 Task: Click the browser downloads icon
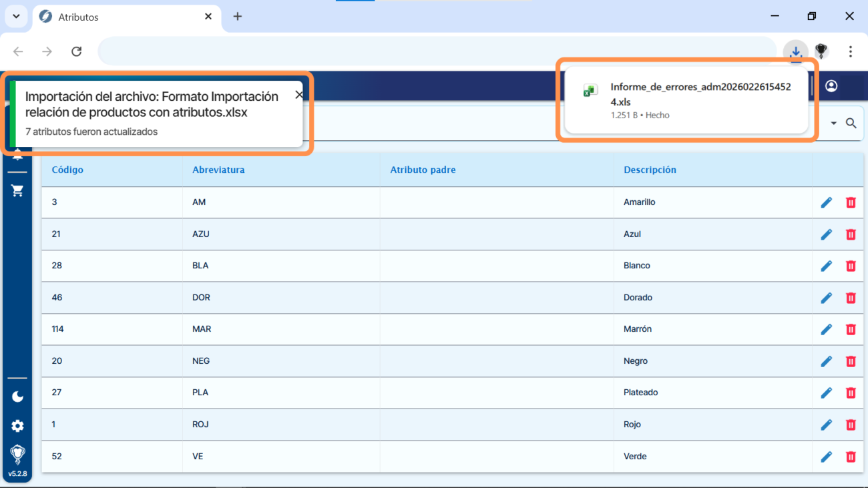tap(795, 51)
